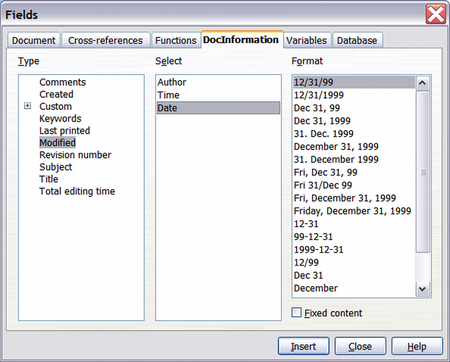Choose Time in the Select list

tap(218, 95)
